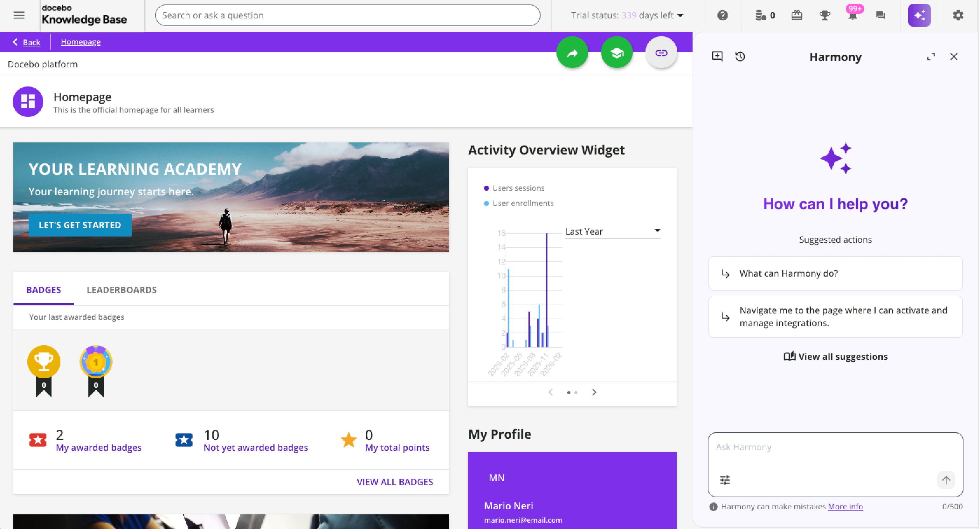Switch to the Leaderboards tab

pos(121,290)
